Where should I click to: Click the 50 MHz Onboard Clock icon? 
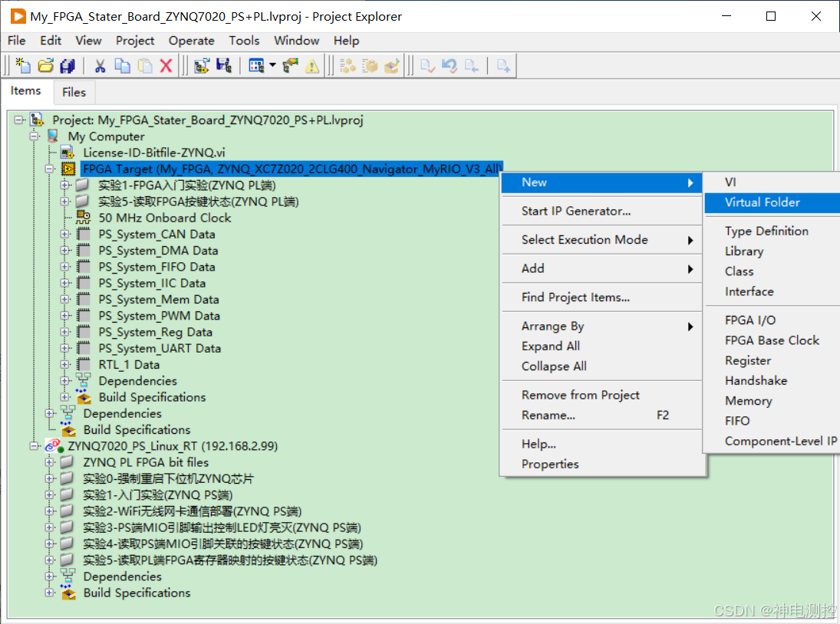tap(83, 217)
